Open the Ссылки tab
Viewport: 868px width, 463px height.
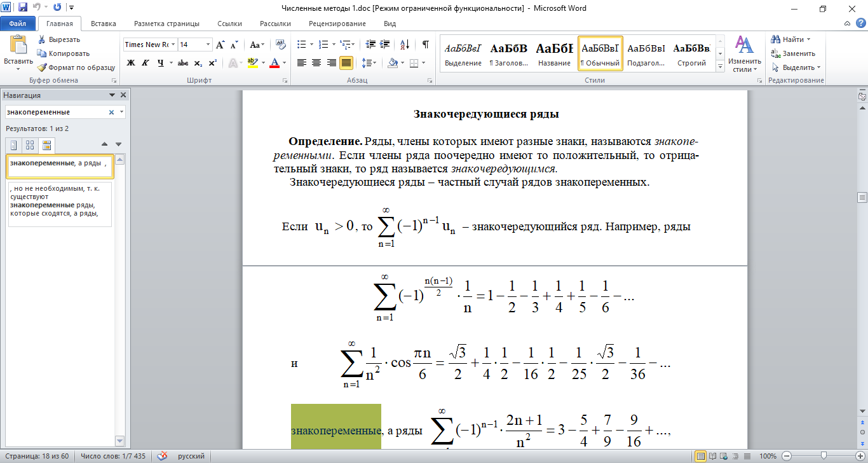229,24
